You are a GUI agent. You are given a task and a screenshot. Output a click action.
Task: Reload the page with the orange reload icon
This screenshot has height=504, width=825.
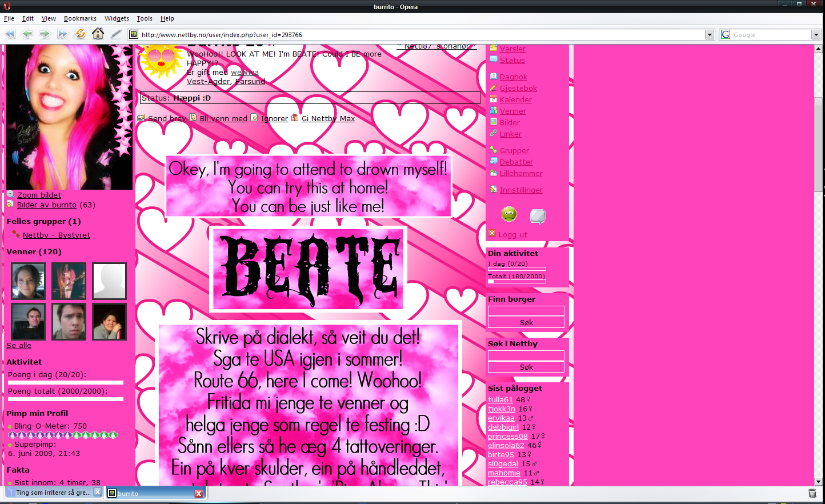tap(80, 34)
